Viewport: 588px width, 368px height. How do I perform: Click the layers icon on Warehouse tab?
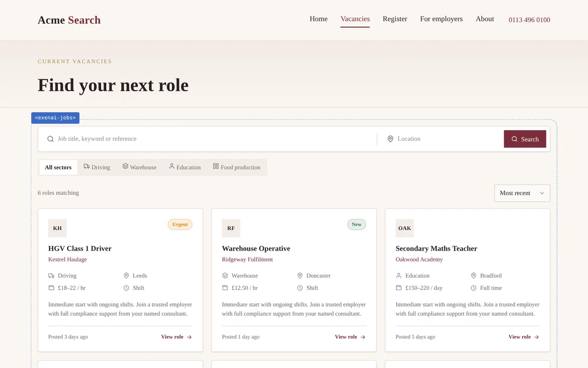(125, 166)
